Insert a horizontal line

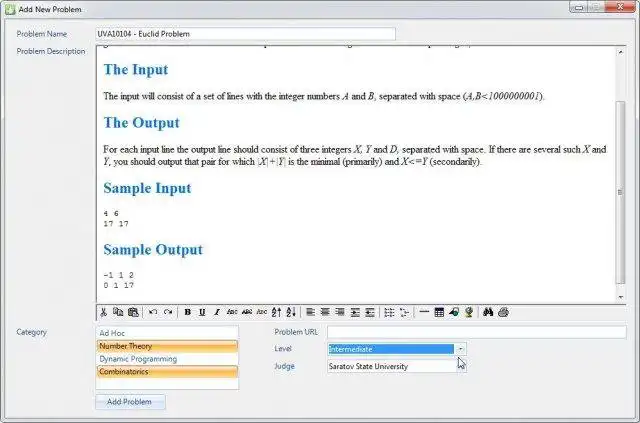pyautogui.click(x=424, y=312)
